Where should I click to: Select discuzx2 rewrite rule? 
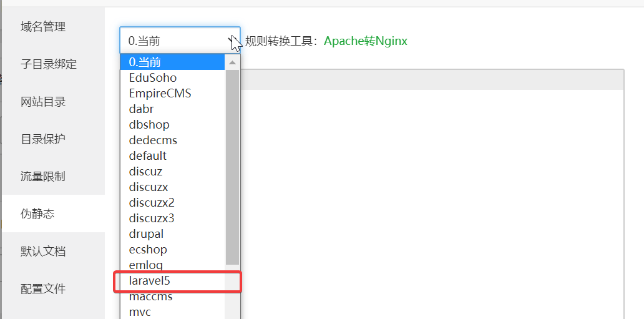(172, 203)
